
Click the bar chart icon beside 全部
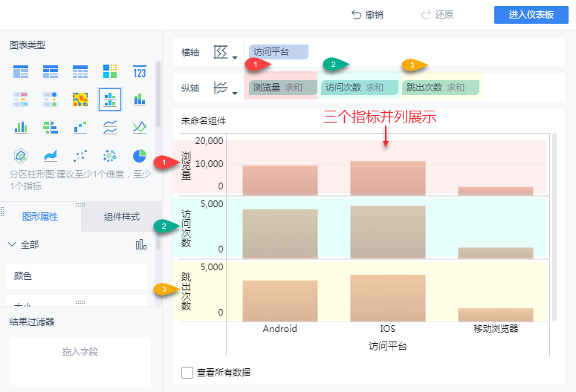(x=140, y=244)
